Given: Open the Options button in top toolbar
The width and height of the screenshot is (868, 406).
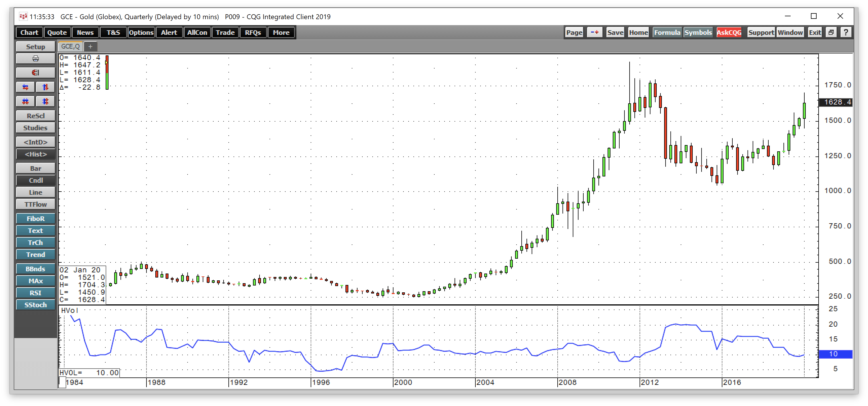Looking at the screenshot, I should 141,32.
